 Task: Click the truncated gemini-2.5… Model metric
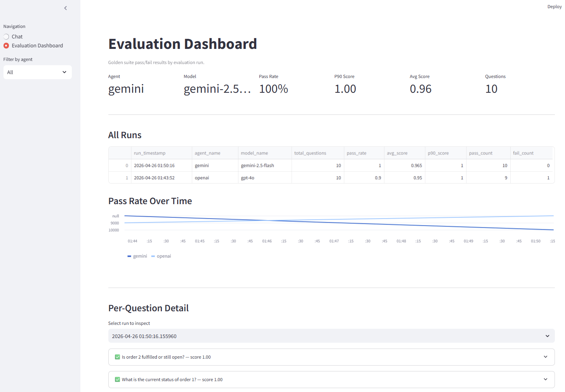[217, 89]
